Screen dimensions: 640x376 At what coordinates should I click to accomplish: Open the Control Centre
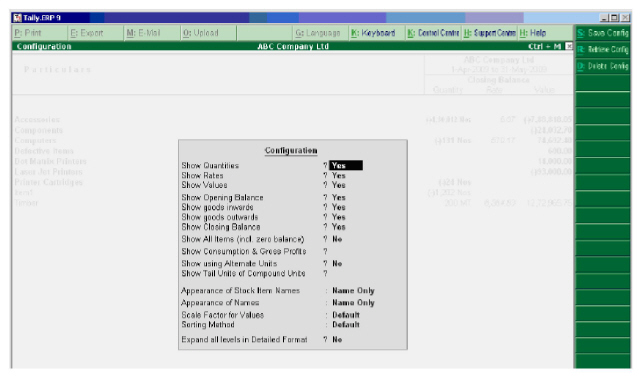(x=433, y=33)
